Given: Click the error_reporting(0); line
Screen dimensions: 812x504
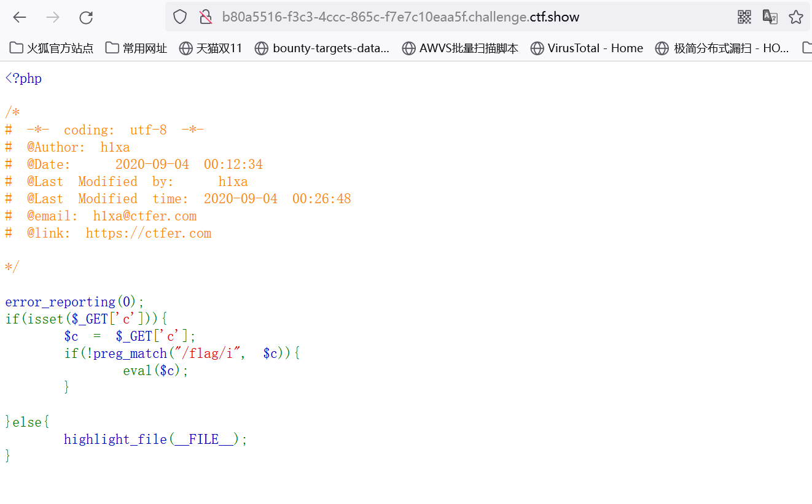Looking at the screenshot, I should [x=75, y=302].
